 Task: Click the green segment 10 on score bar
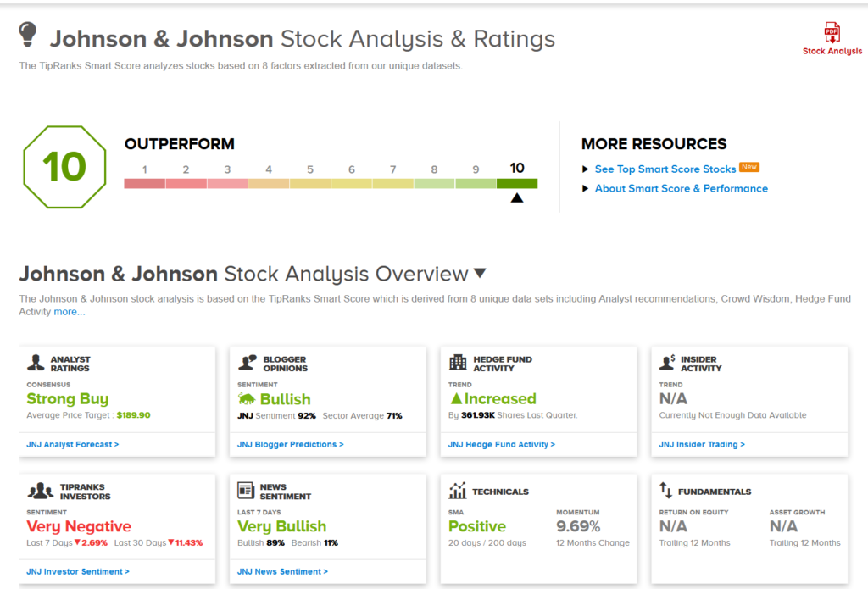[x=517, y=183]
